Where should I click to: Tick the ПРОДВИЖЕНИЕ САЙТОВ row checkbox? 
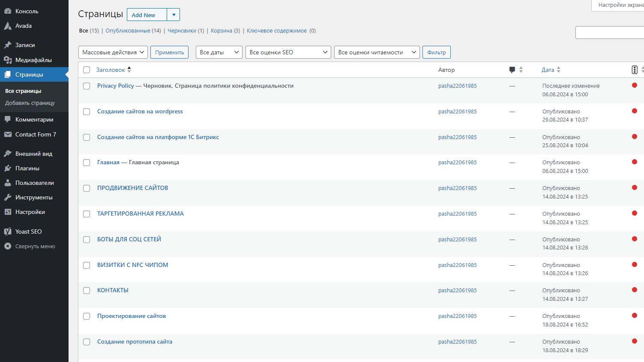click(x=87, y=188)
